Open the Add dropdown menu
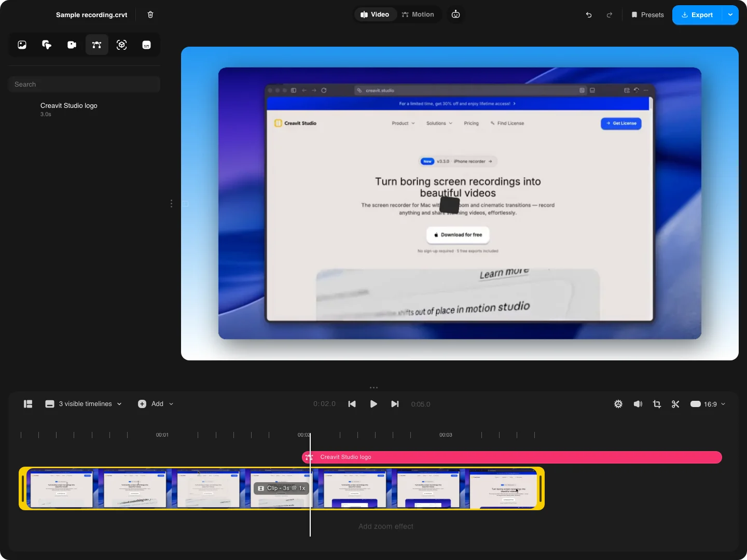 [156, 404]
